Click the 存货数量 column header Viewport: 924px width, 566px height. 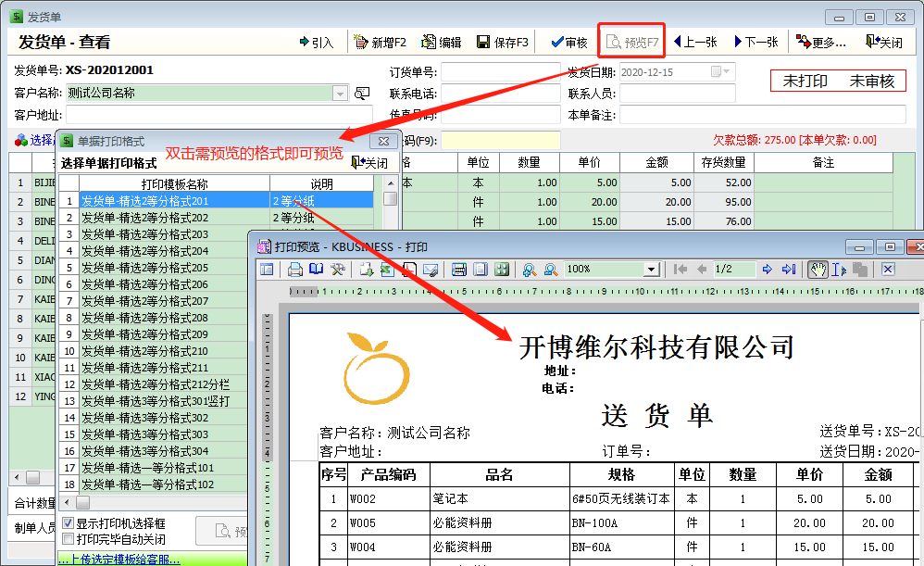tap(724, 162)
